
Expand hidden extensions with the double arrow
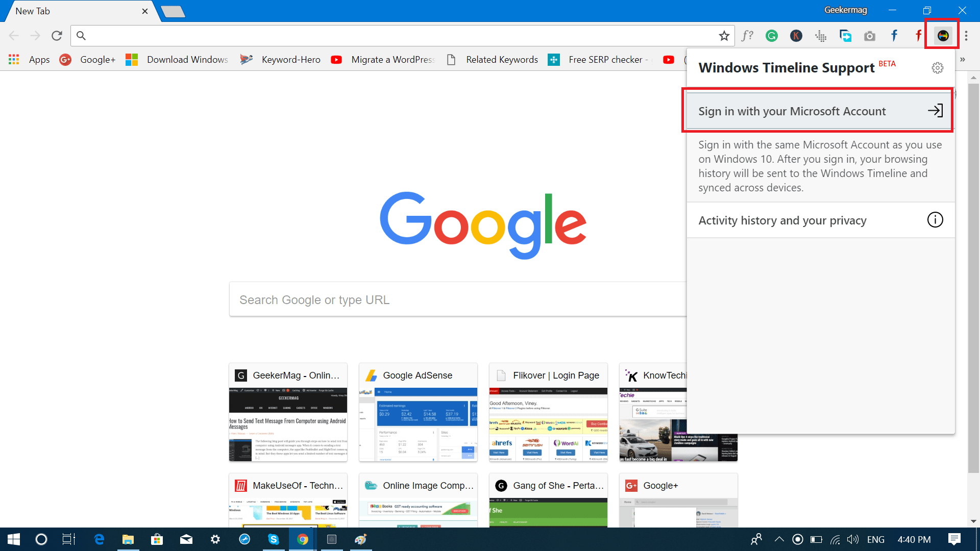(x=963, y=60)
